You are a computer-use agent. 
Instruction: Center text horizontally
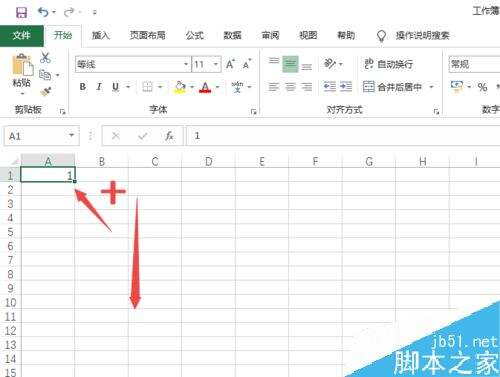click(x=290, y=87)
